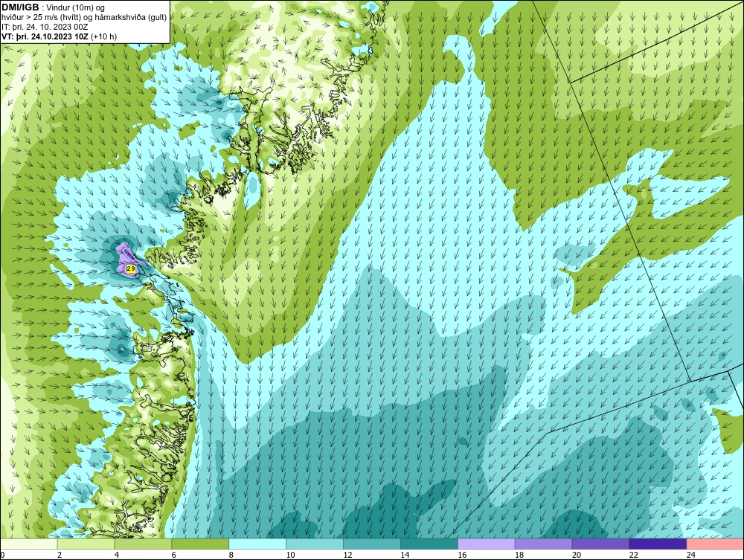This screenshot has width=744, height=560.
Task: Click the 'VT: þri. 24.10.2023 10Z' valid time line
Action: click(60, 36)
